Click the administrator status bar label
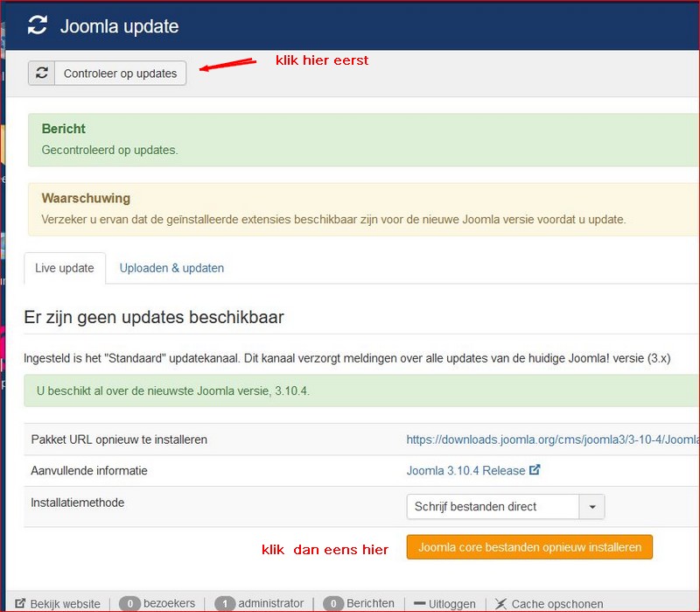 tap(271, 603)
